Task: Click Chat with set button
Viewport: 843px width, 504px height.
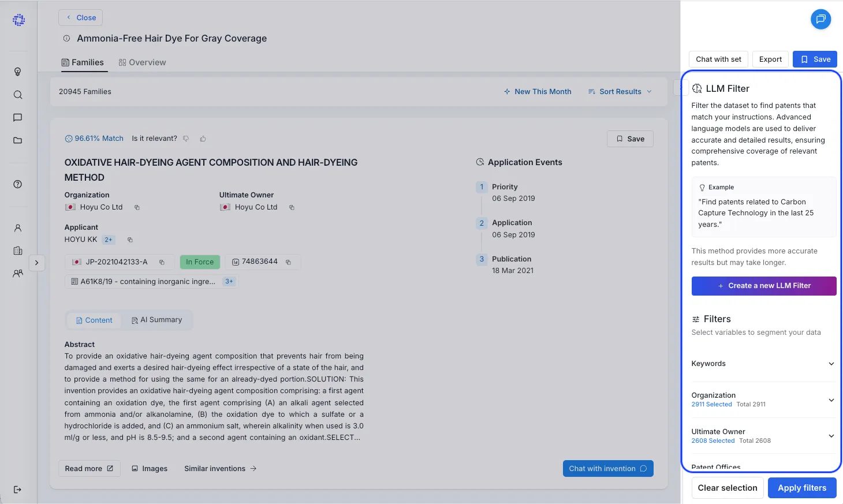Action: coord(718,59)
